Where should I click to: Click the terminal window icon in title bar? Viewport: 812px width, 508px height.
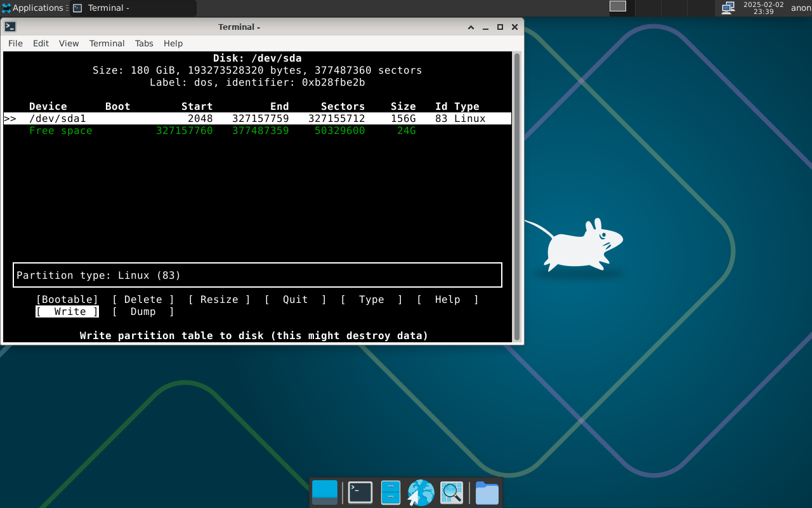tap(10, 27)
